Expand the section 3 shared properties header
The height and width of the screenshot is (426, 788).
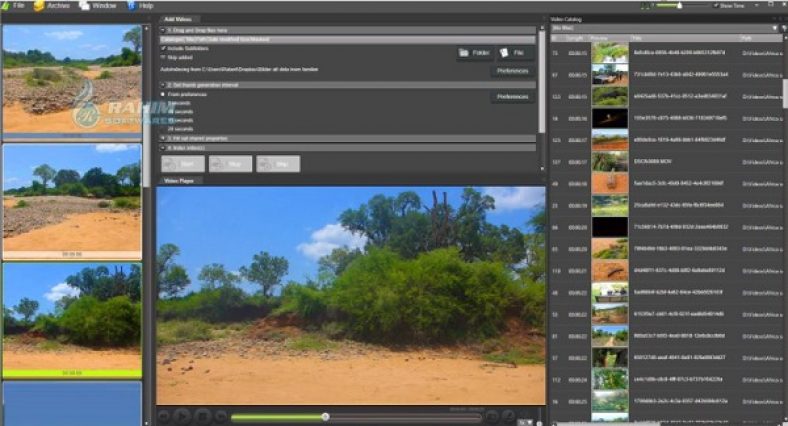(163, 138)
